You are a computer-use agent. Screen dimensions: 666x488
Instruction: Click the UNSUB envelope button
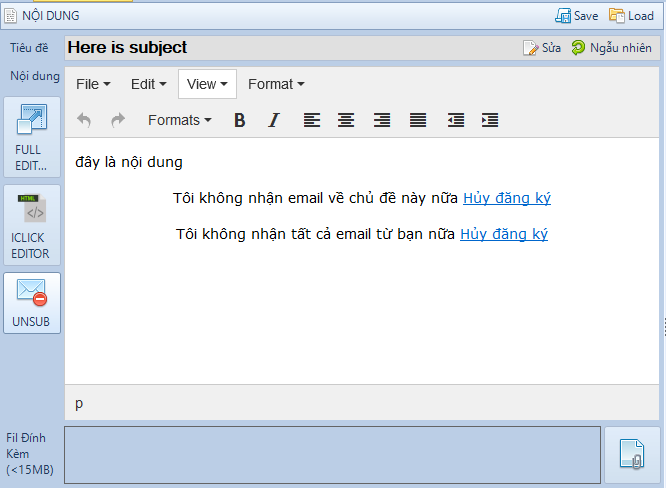click(32, 303)
